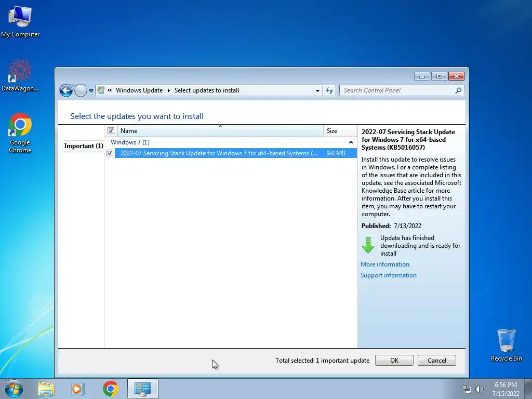Click the taskbar clock showing 6:56 PM
Viewport: 532px width, 399px height.
(x=506, y=389)
